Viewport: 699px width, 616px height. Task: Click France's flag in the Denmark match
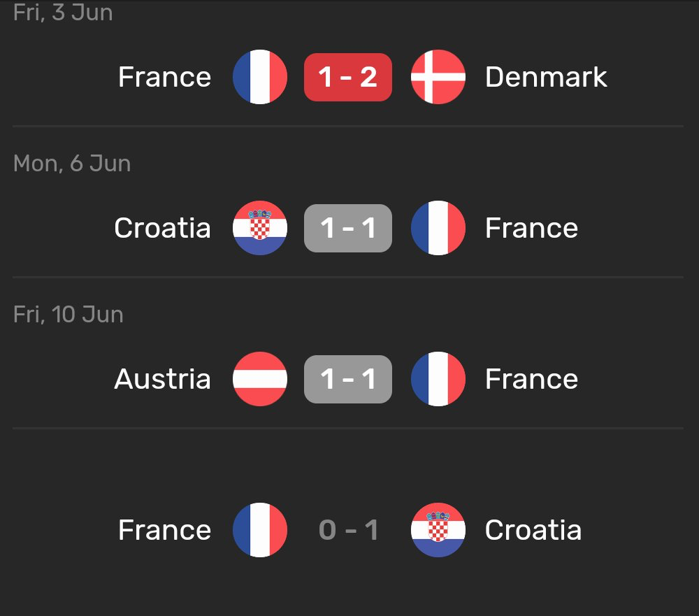pyautogui.click(x=260, y=77)
